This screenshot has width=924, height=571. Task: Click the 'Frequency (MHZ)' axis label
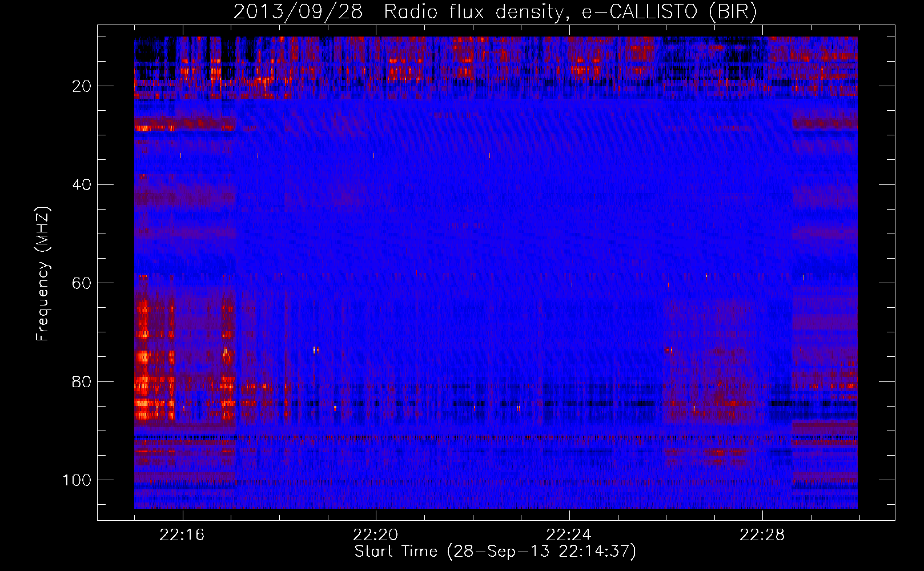coord(43,274)
